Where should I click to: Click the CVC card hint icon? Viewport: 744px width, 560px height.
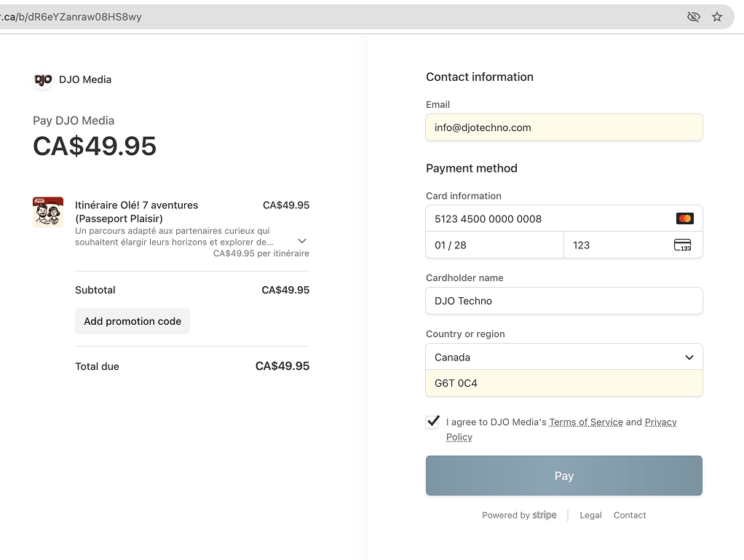coord(682,245)
